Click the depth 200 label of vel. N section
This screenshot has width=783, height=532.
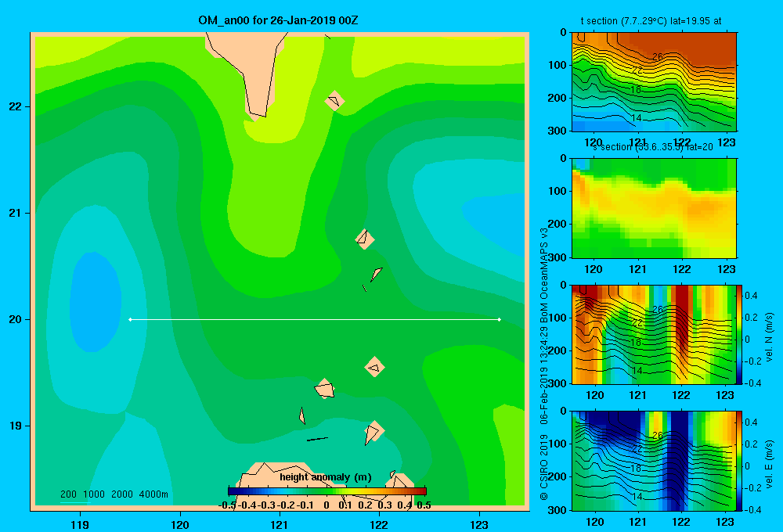(x=557, y=350)
